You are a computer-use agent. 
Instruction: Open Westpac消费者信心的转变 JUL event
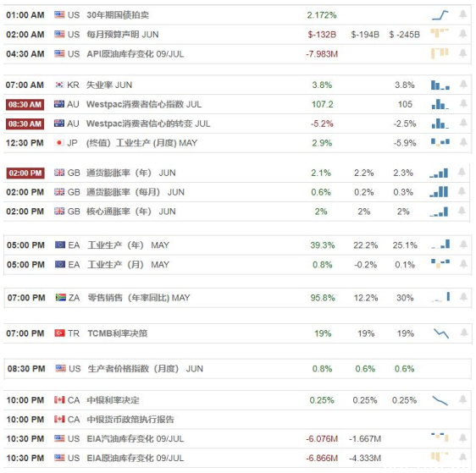148,124
